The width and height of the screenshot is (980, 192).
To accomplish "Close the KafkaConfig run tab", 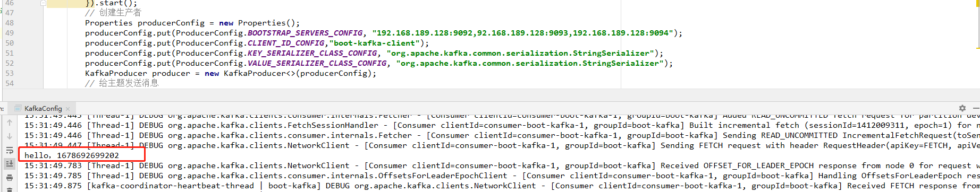I will (68, 109).
